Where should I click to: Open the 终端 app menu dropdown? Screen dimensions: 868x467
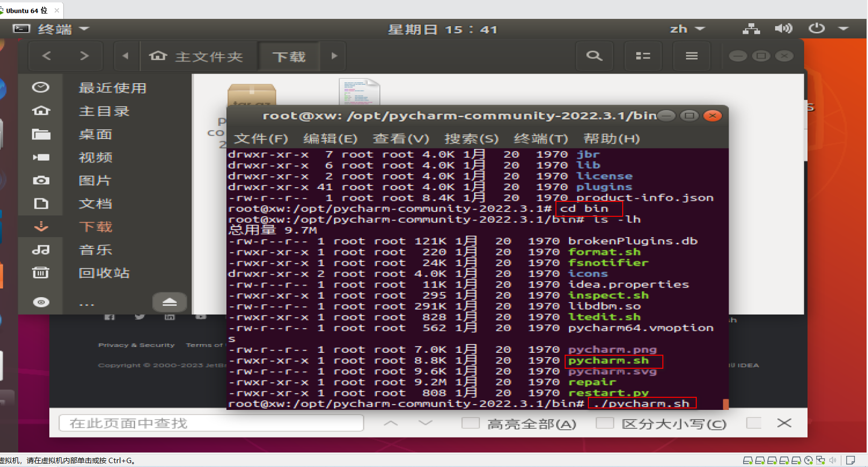63,29
